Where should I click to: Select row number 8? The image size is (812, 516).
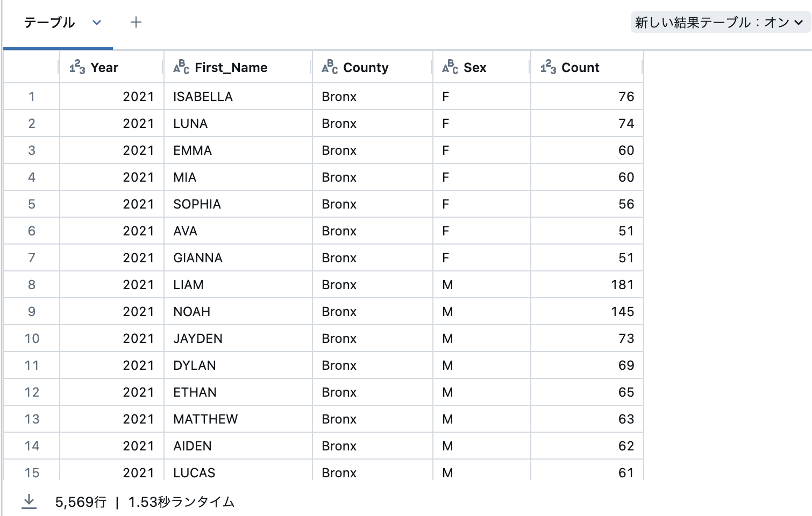[32, 285]
